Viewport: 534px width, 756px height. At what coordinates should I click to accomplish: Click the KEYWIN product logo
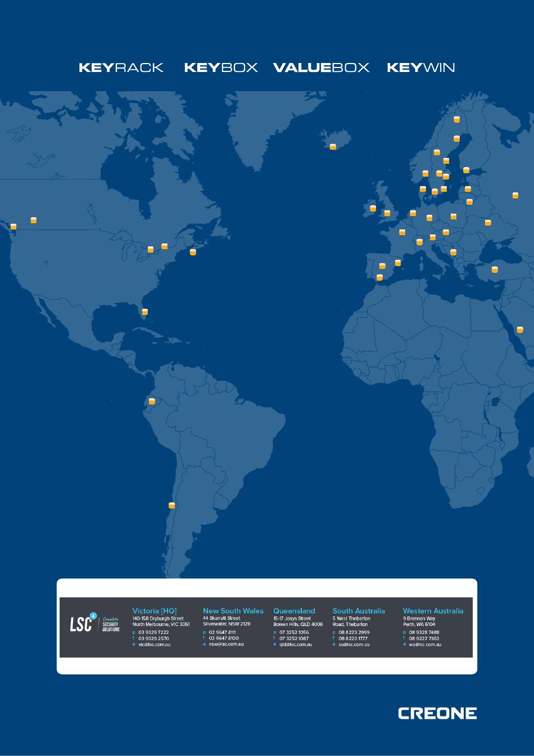(x=421, y=68)
